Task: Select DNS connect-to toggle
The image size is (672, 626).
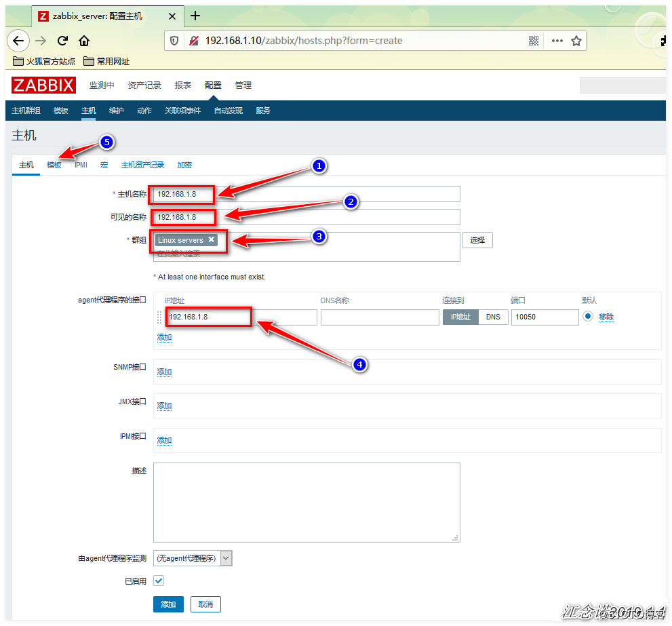Action: [493, 317]
